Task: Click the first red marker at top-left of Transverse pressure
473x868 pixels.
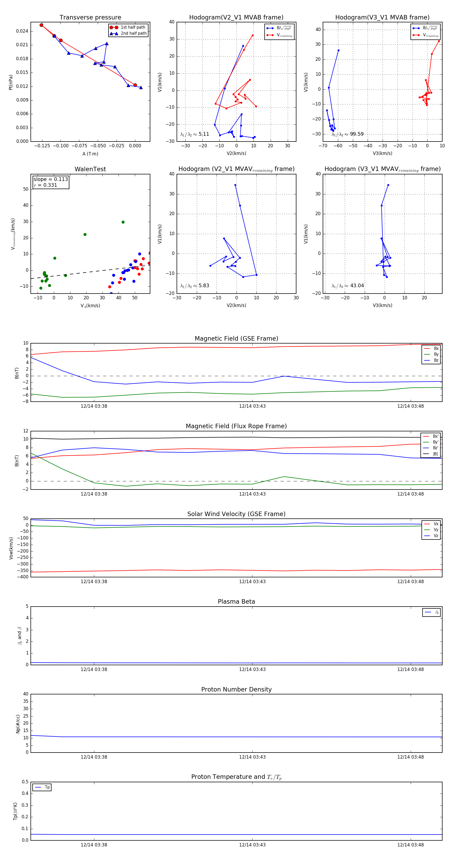Action: (42, 25)
